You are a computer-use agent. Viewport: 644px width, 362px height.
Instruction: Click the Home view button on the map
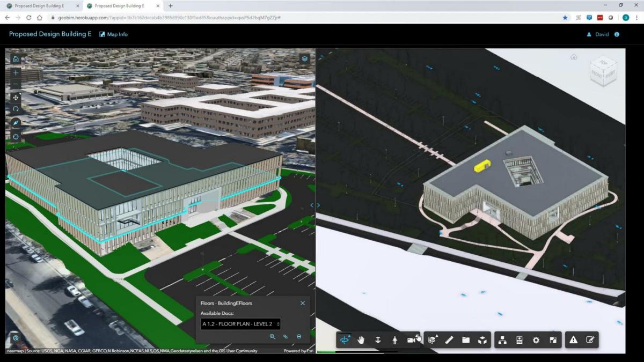(16, 59)
